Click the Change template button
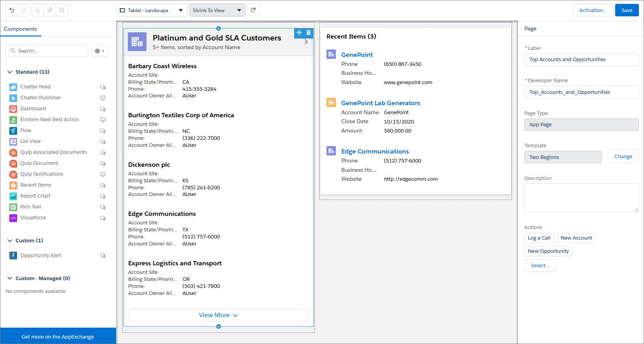The height and width of the screenshot is (344, 644). coord(623,156)
